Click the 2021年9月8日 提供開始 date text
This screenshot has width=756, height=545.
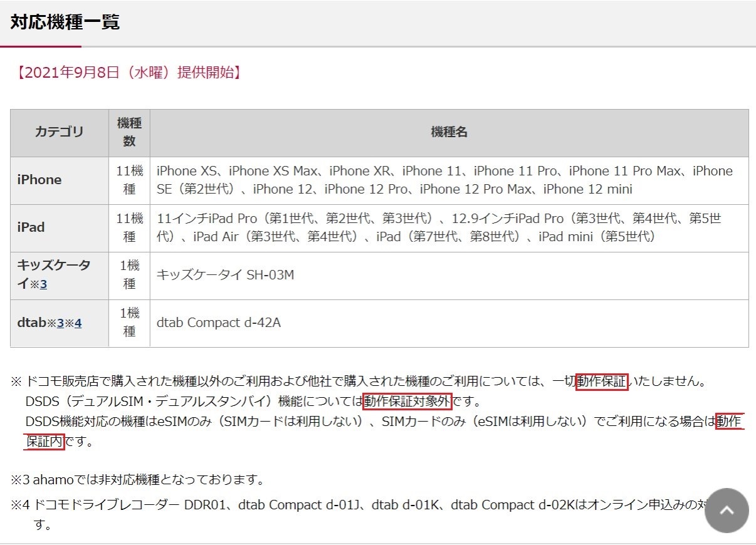[x=129, y=73]
